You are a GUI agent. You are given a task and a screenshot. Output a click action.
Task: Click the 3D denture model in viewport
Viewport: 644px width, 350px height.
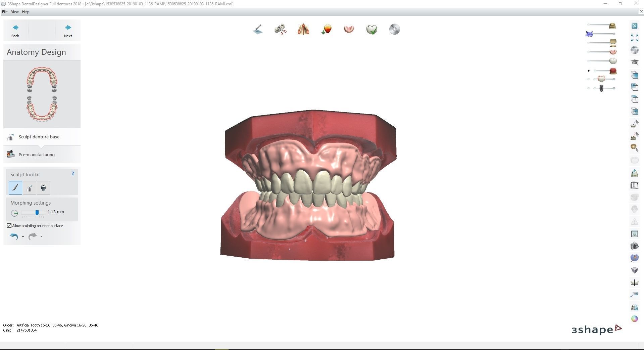pyautogui.click(x=308, y=185)
